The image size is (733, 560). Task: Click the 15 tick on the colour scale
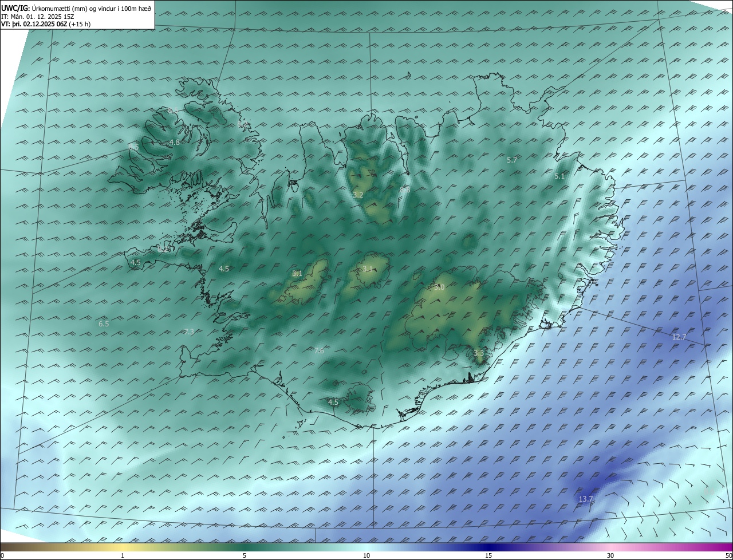488,555
